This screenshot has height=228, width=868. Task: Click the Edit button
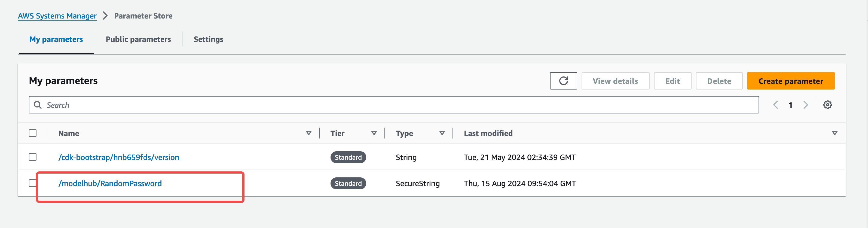pyautogui.click(x=672, y=81)
